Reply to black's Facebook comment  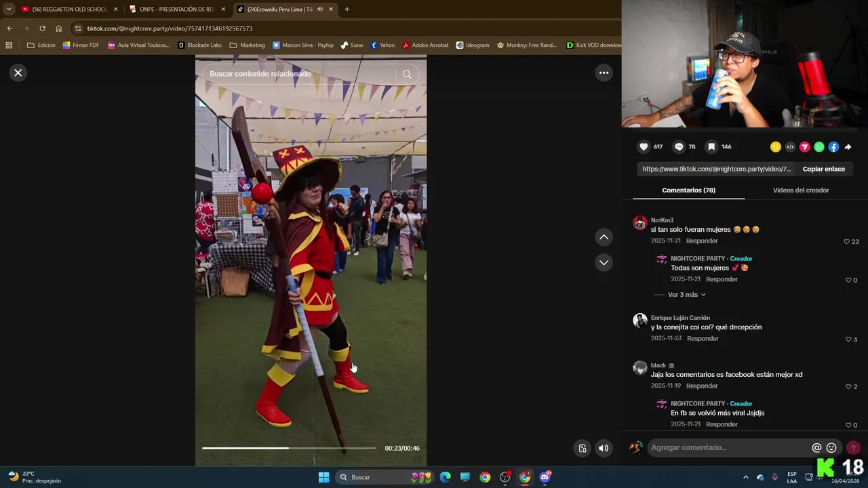pos(701,386)
